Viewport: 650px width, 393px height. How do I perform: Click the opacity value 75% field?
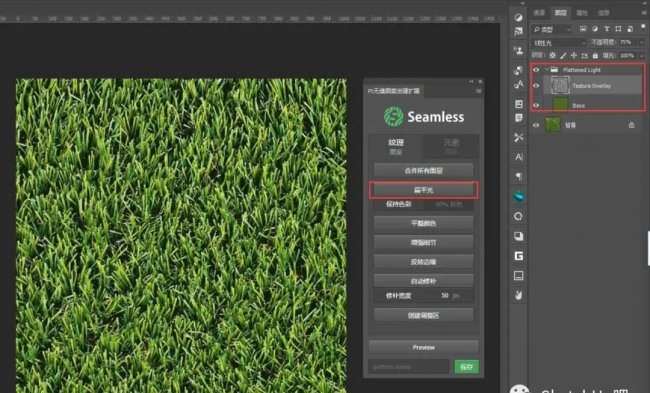[x=626, y=42]
